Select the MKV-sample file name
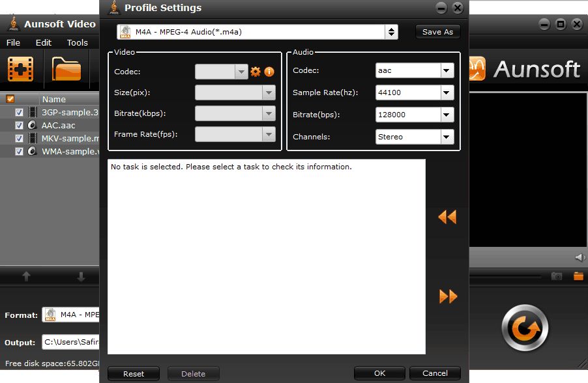The image size is (588, 383). (70, 138)
